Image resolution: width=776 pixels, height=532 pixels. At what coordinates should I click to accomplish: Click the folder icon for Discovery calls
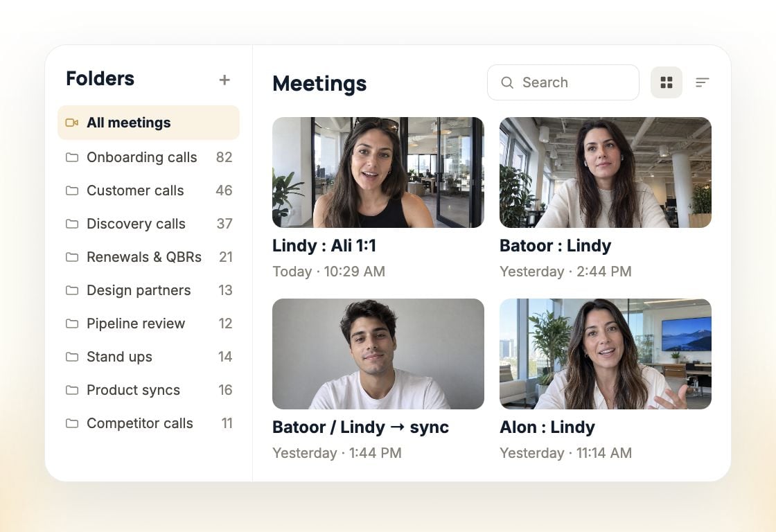[x=72, y=224]
